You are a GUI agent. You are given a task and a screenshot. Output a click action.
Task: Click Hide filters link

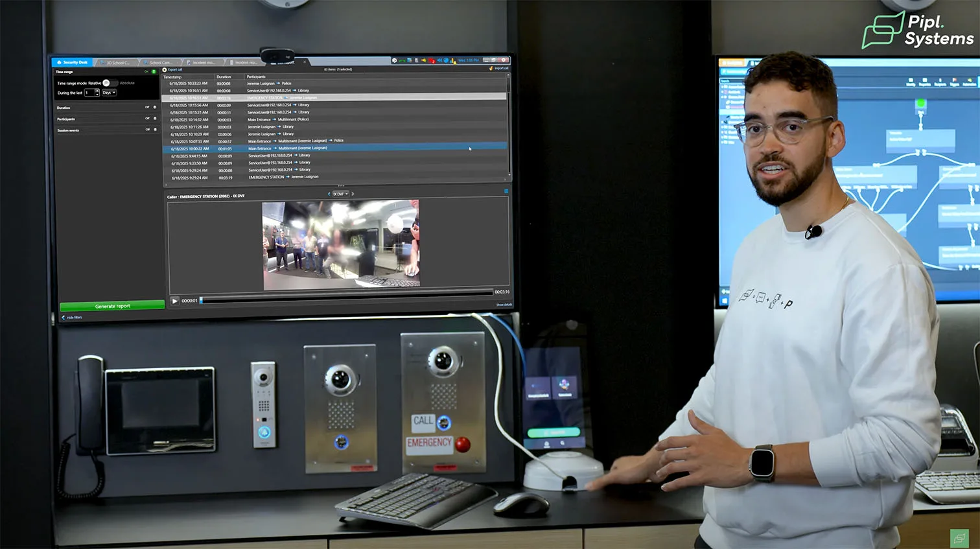coord(72,318)
